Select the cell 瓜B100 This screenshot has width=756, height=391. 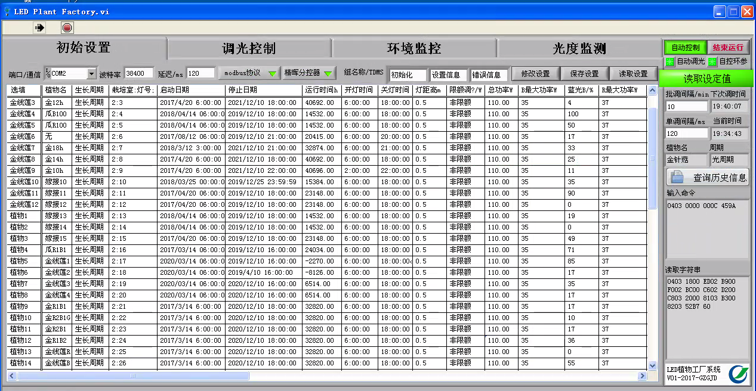point(57,114)
